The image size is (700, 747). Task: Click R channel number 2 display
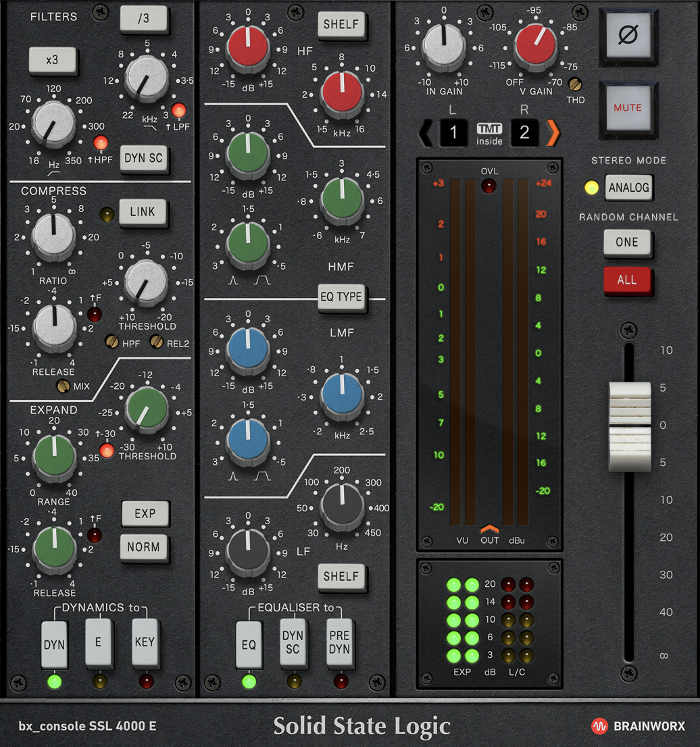[x=524, y=132]
